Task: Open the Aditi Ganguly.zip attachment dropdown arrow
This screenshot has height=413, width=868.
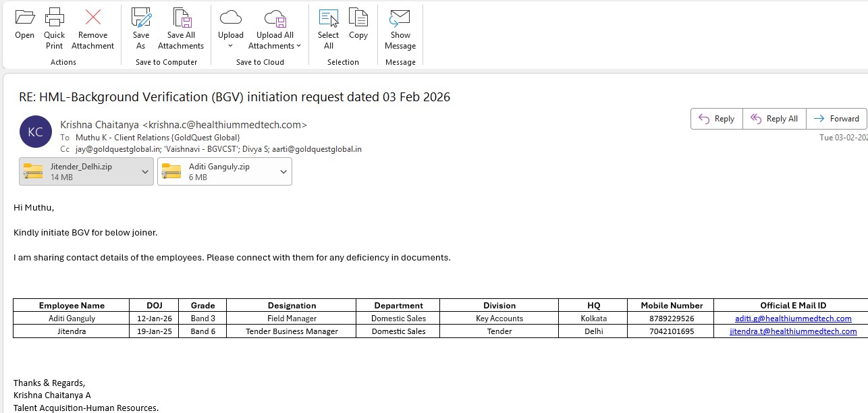Action: [283, 172]
